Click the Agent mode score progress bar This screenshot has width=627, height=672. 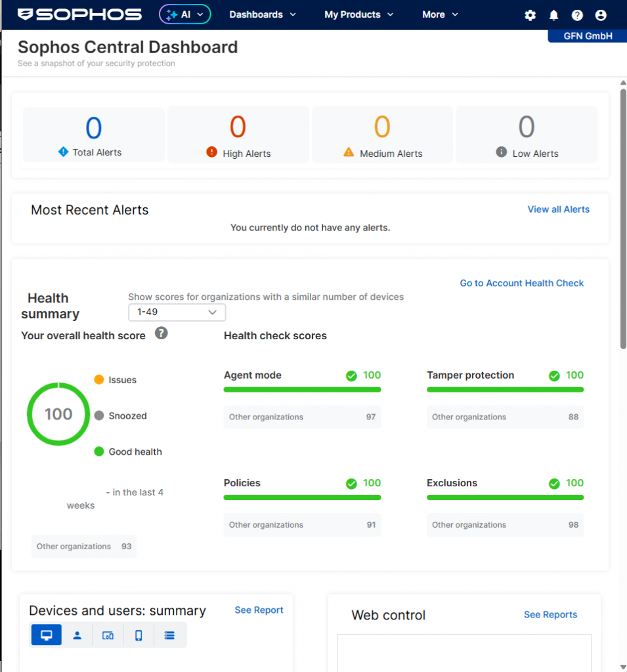[x=302, y=390]
